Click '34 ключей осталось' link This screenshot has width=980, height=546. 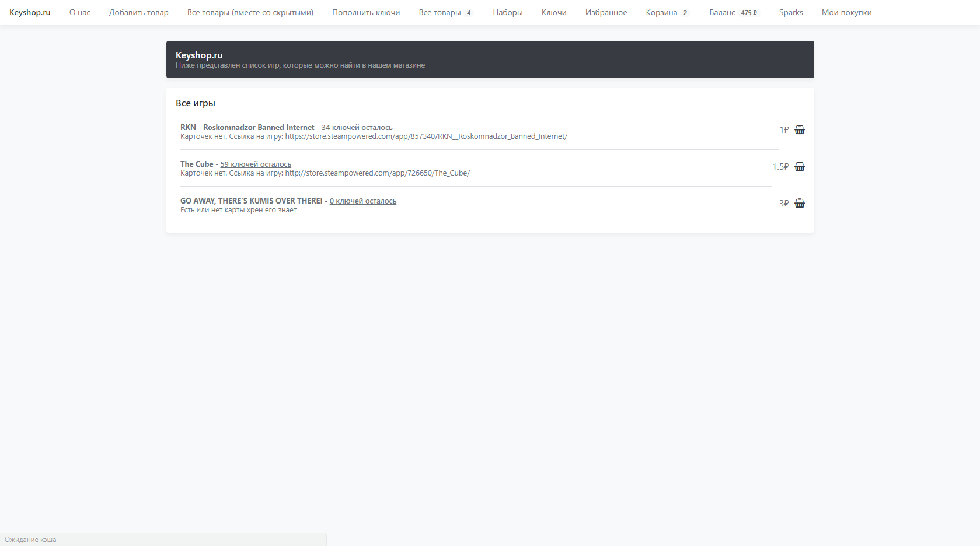(357, 128)
